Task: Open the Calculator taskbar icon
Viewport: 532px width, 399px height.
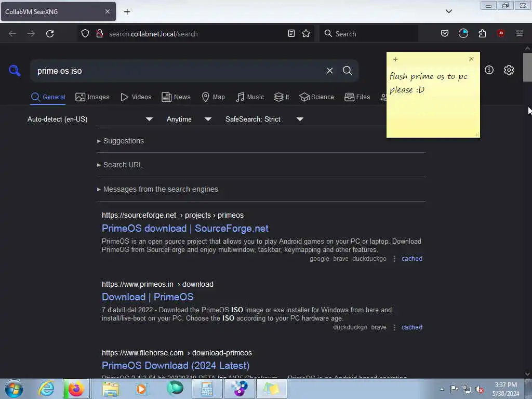Action: pyautogui.click(x=207, y=389)
